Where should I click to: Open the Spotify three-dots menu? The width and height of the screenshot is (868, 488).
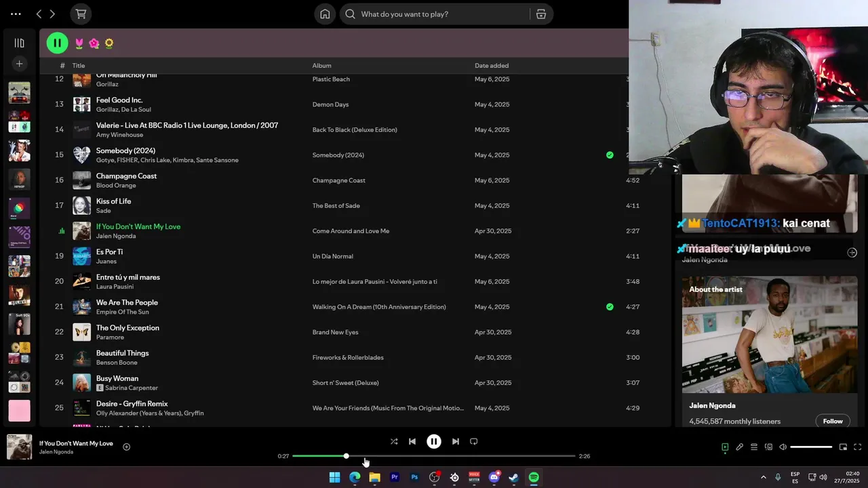tap(16, 14)
